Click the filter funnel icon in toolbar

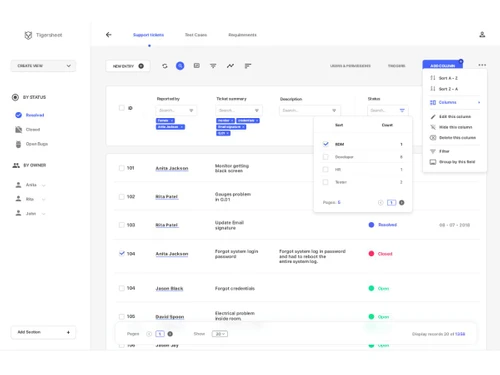pos(213,66)
